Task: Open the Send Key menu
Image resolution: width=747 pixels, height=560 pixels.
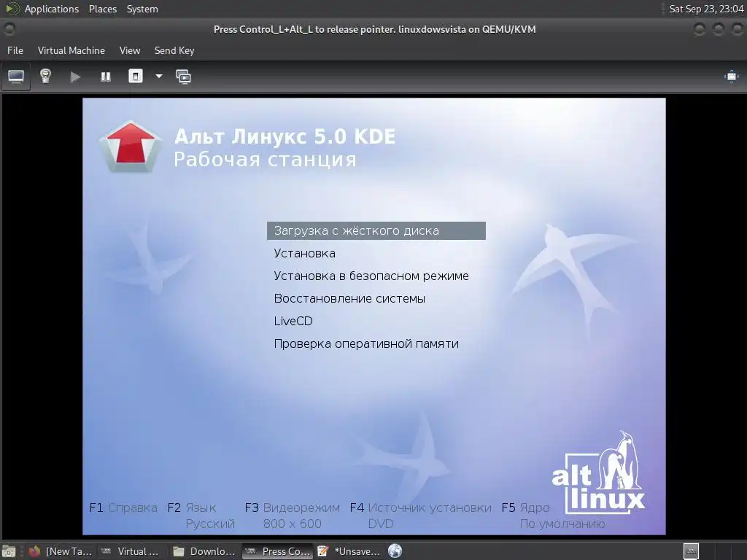Action: (x=174, y=50)
